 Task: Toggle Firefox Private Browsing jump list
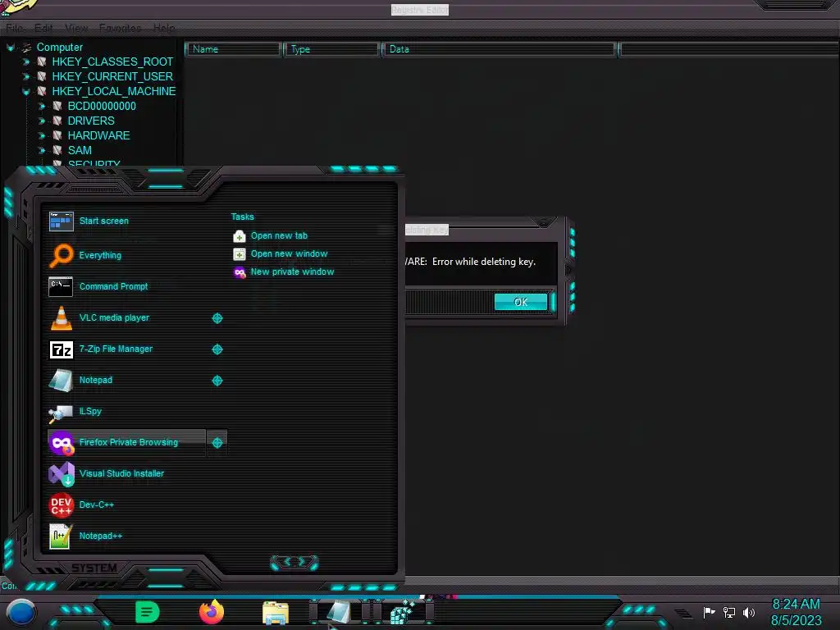[217, 443]
